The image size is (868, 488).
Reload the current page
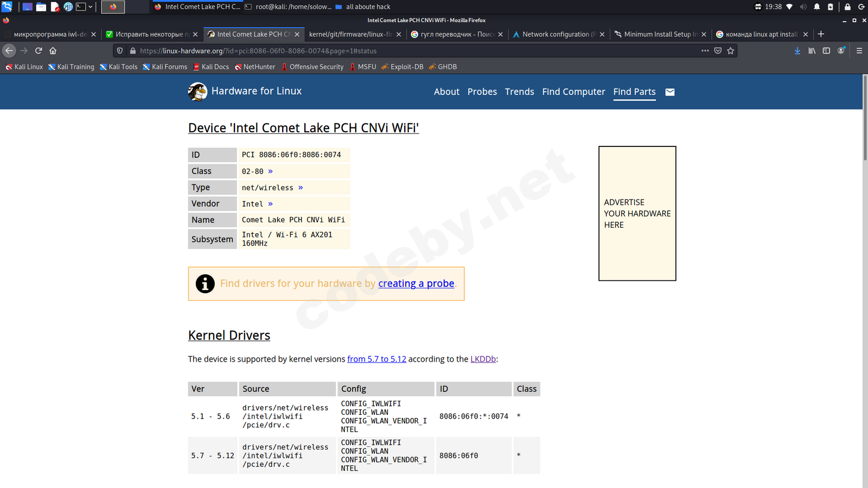click(39, 50)
